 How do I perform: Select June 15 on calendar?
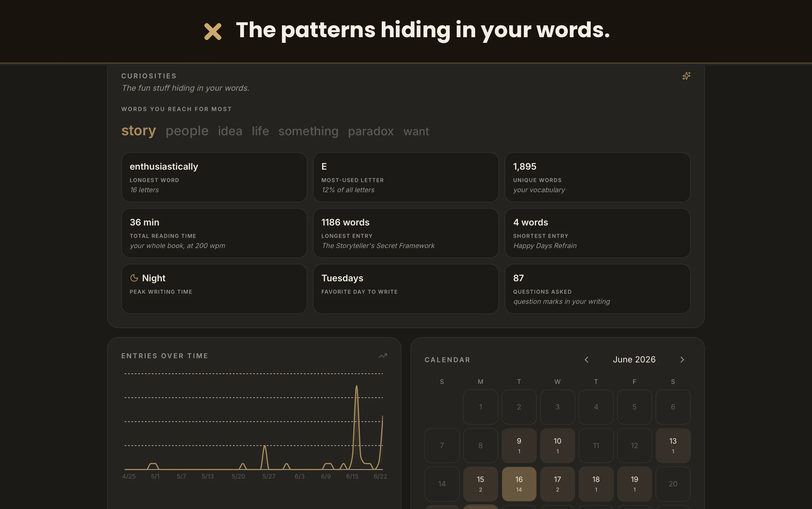coord(480,484)
